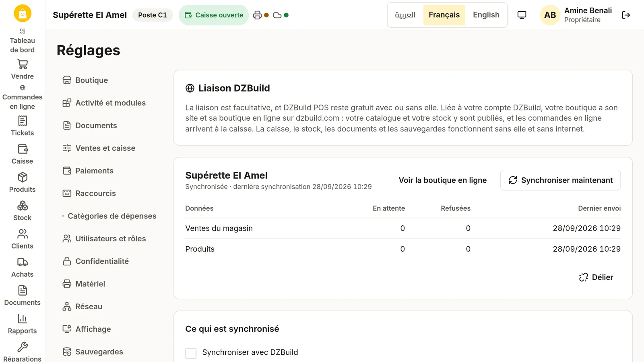644x362 pixels.
Task: Open the customer display monitor icon
Action: (x=522, y=15)
